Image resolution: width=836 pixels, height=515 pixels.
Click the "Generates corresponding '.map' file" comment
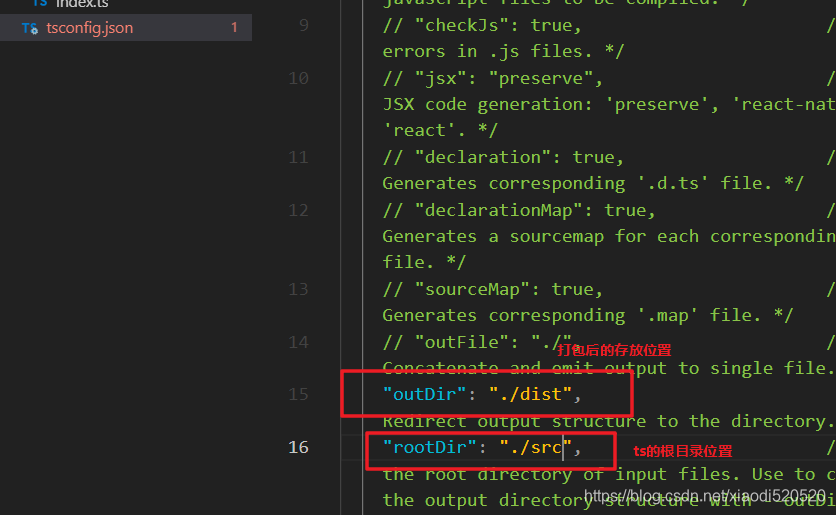pyautogui.click(x=588, y=315)
